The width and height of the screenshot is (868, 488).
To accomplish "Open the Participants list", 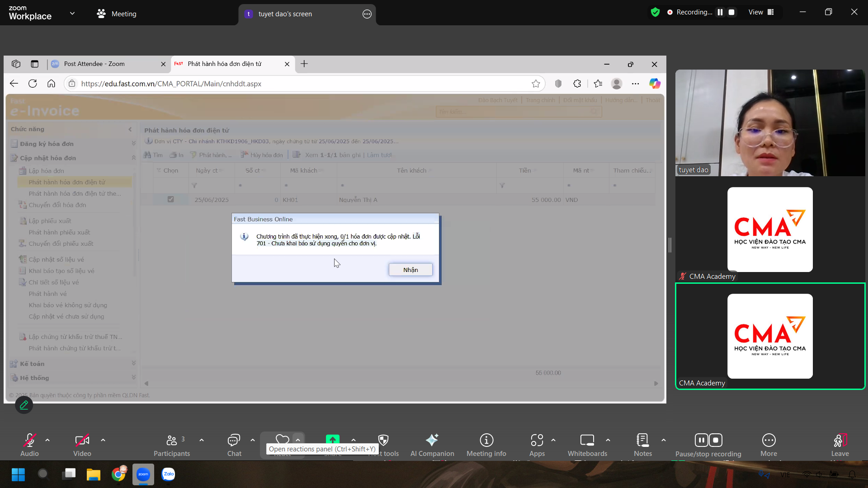I will (x=172, y=440).
